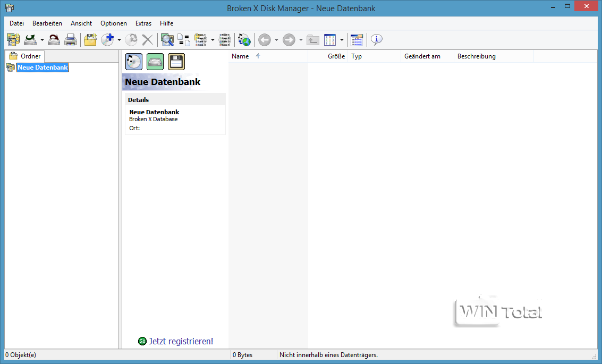The image size is (602, 364).
Task: Sort by the Name column header
Action: [268, 56]
